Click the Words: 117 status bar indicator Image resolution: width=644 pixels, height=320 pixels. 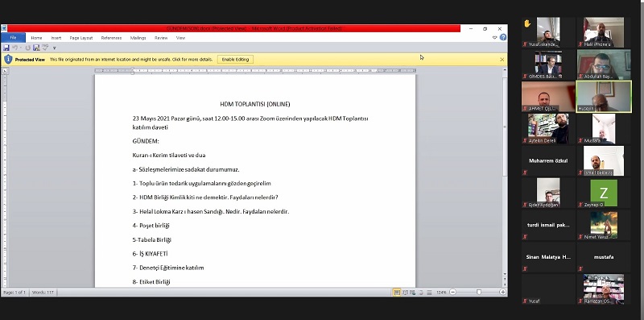43,293
